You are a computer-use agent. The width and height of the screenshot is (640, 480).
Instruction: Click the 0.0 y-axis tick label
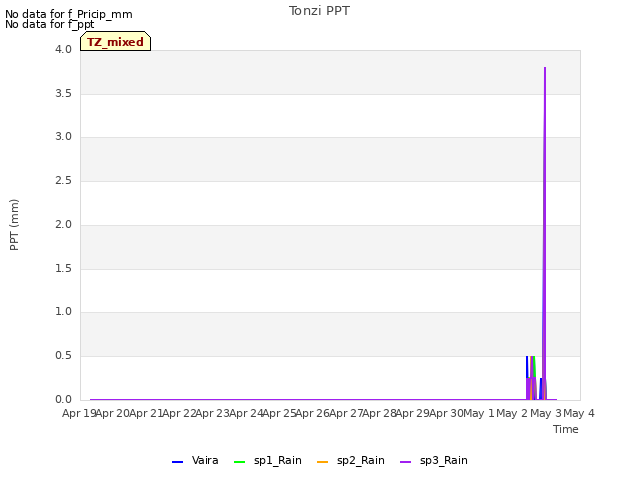coord(63,399)
